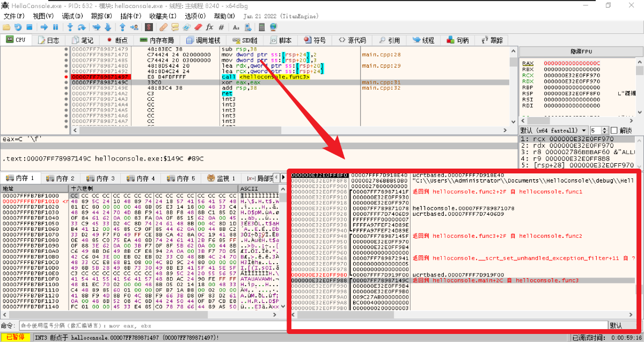Restart the debugged program
The image size is (644, 342).
point(18,27)
